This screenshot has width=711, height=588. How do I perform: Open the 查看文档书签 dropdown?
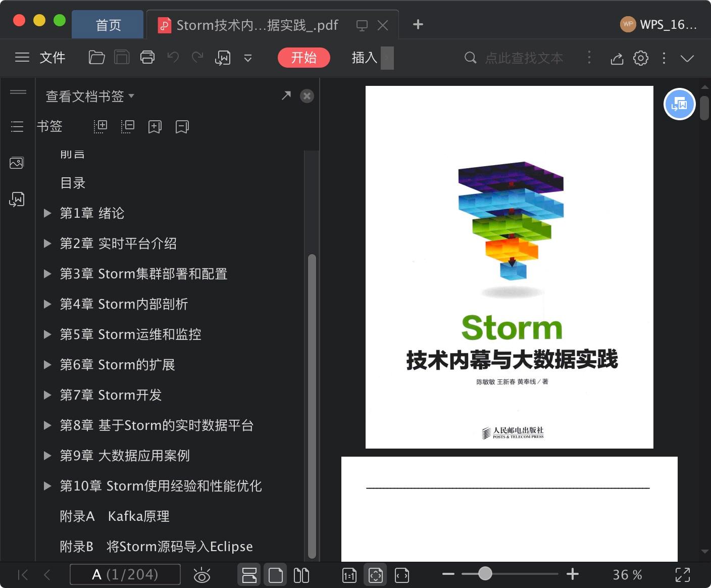pyautogui.click(x=90, y=96)
